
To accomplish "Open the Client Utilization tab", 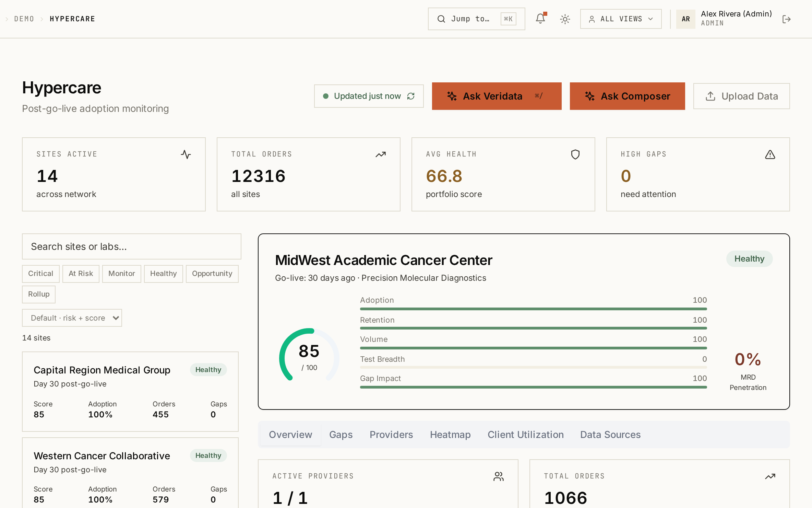I will tap(526, 435).
